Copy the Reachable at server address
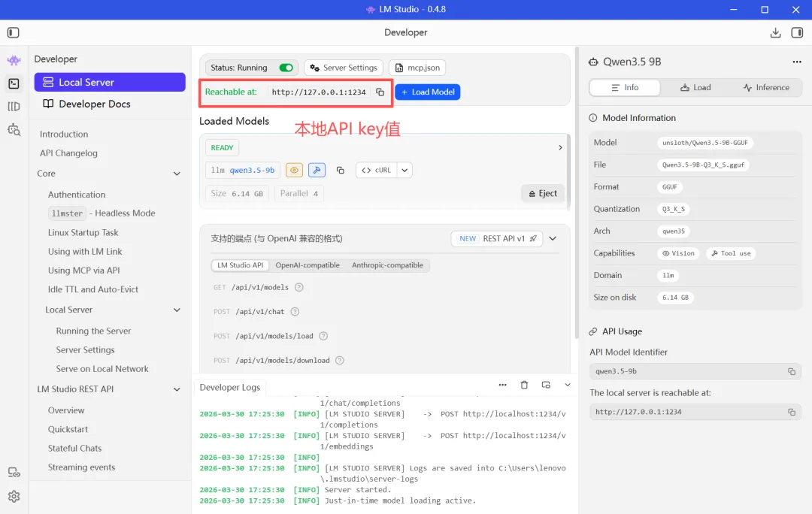 point(380,92)
